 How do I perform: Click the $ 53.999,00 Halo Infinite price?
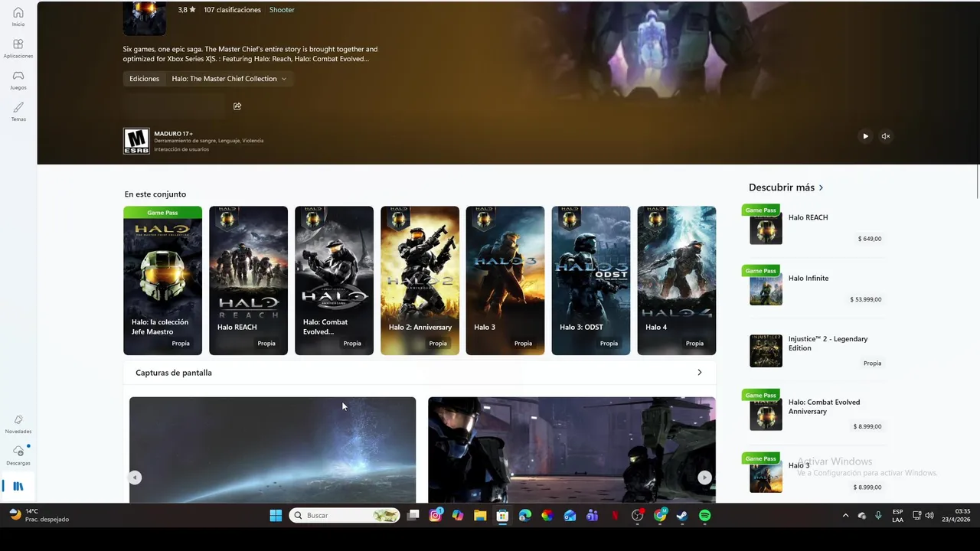865,300
